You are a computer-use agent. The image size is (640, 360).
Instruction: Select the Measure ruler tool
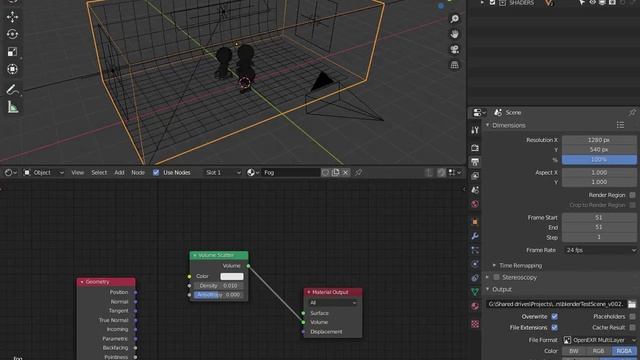click(12, 107)
